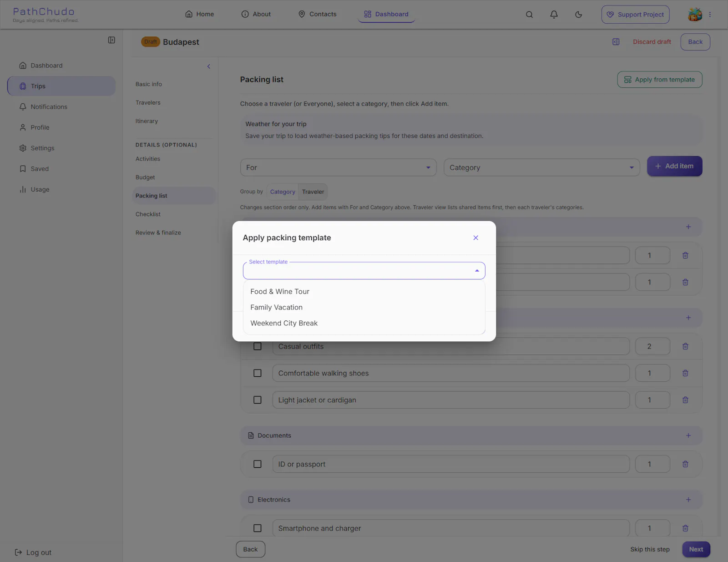Collapse the trip steps chevron

tap(209, 66)
